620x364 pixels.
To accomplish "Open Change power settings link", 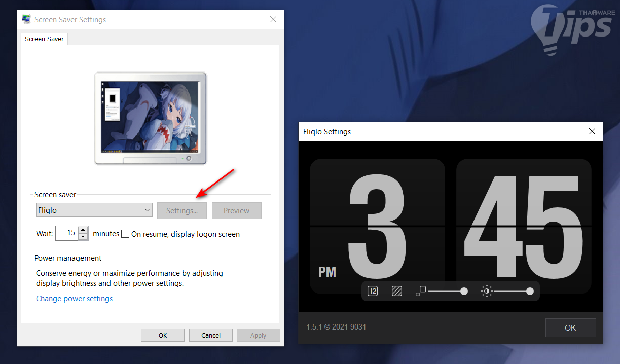I will pos(75,299).
